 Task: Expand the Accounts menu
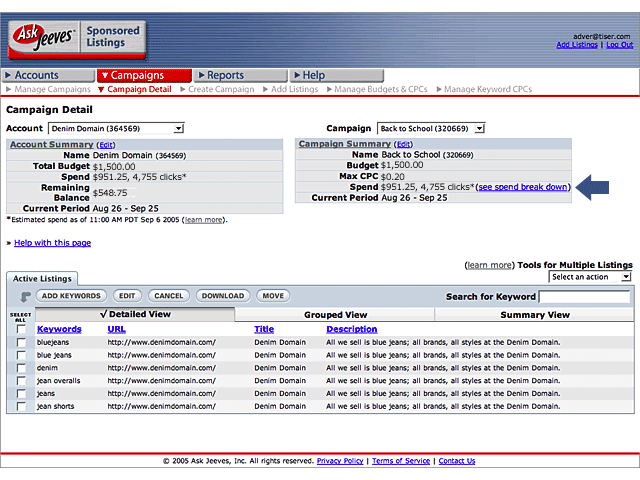point(49,76)
